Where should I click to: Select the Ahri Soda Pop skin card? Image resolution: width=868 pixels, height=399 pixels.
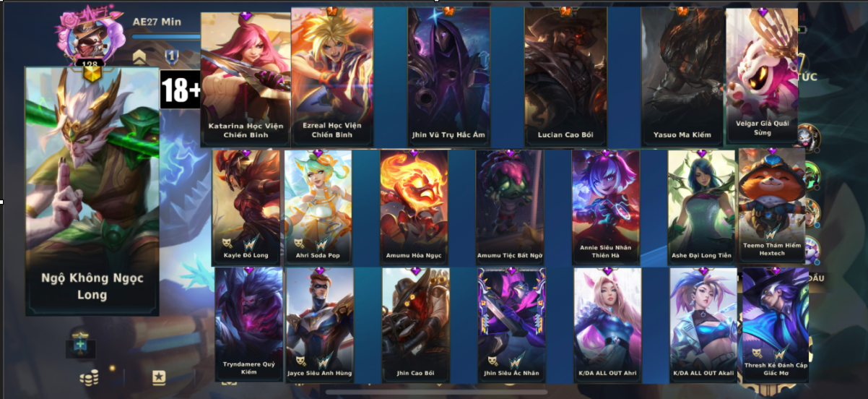point(318,207)
